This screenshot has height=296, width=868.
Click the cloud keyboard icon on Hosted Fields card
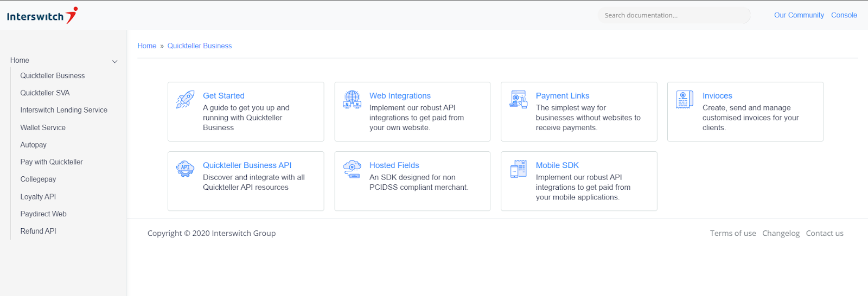click(352, 169)
